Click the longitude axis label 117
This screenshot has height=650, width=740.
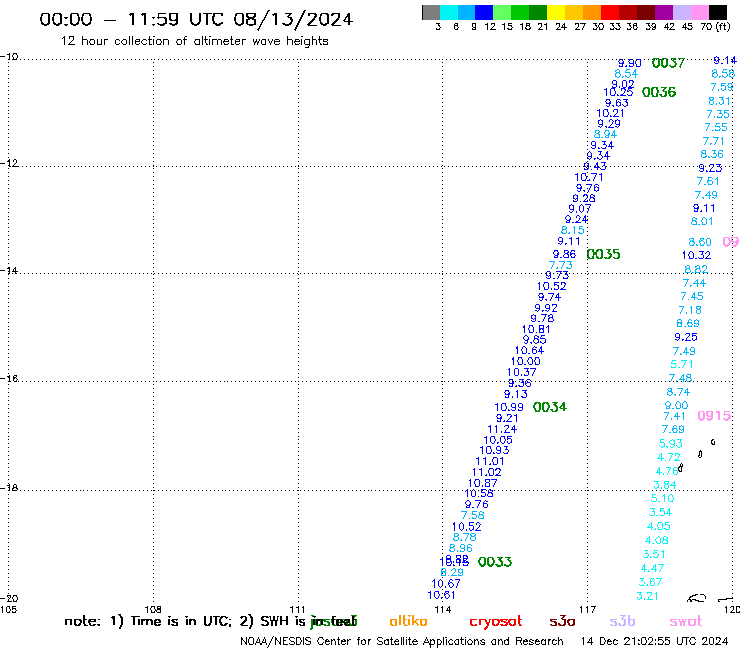[x=588, y=609]
